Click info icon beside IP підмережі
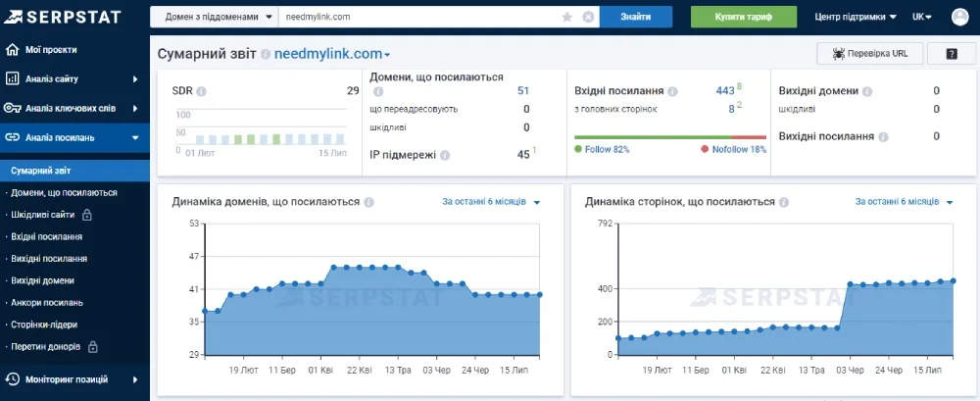Screen dimensions: 980x401 pyautogui.click(x=445, y=155)
